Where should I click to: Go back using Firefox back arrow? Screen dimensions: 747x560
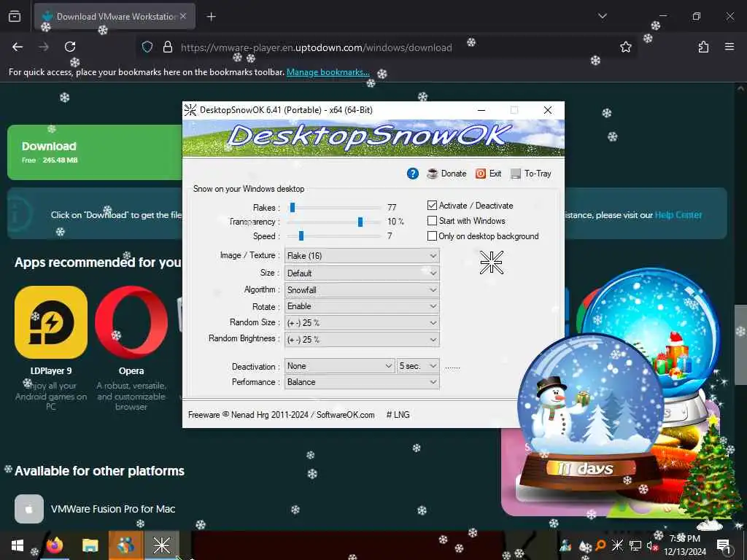pyautogui.click(x=18, y=47)
